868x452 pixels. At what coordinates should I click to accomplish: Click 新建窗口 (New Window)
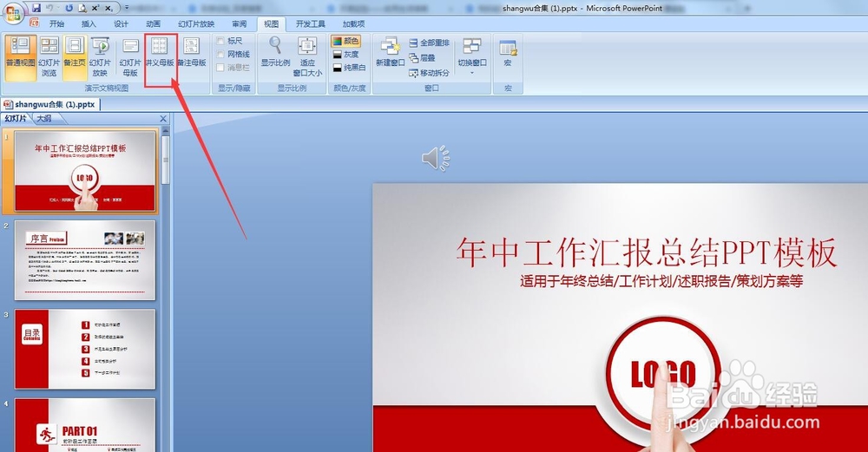coord(391,53)
